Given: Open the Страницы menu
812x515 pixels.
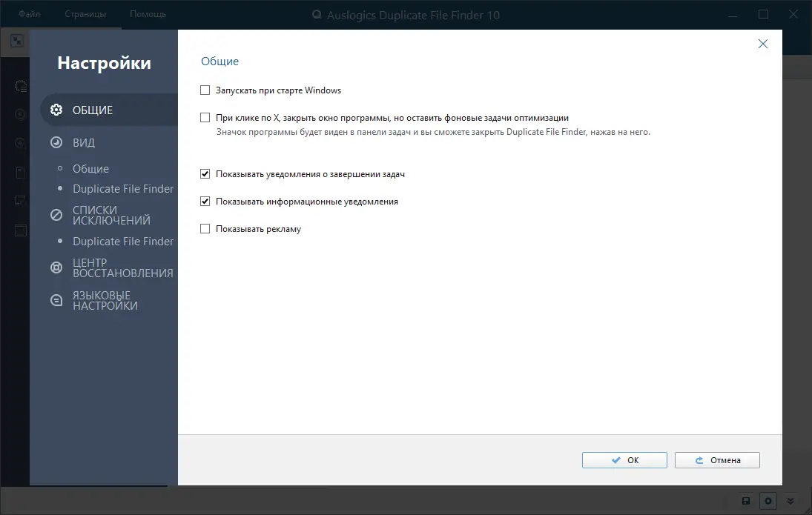Looking at the screenshot, I should click(x=85, y=14).
